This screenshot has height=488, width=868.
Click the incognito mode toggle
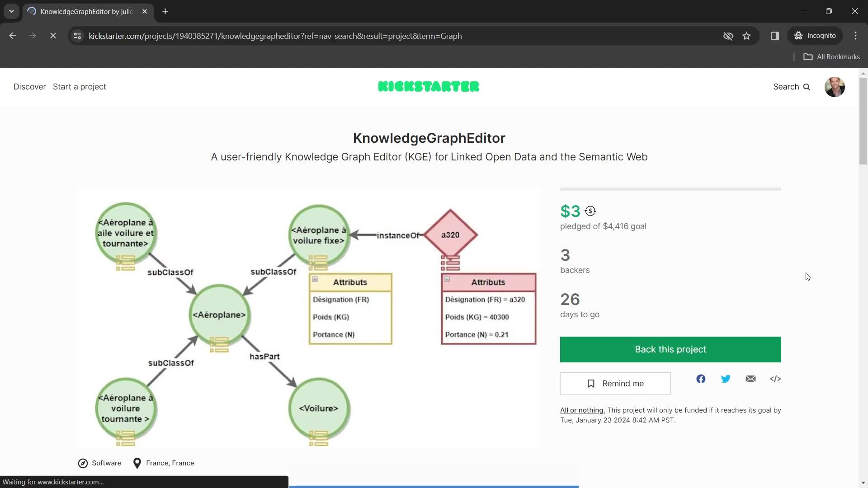(817, 36)
